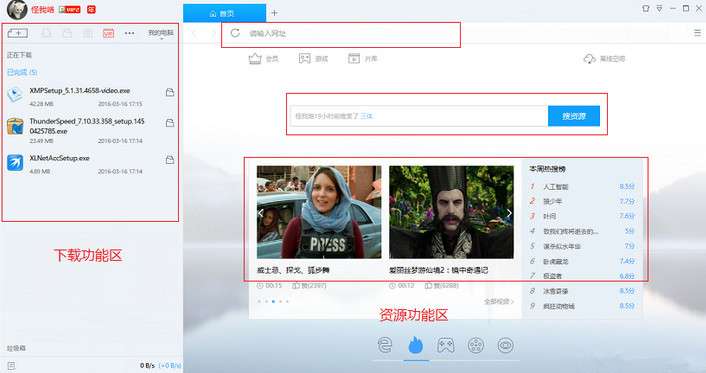
Task: Show previous movie with carousel left arrow
Action: (261, 213)
